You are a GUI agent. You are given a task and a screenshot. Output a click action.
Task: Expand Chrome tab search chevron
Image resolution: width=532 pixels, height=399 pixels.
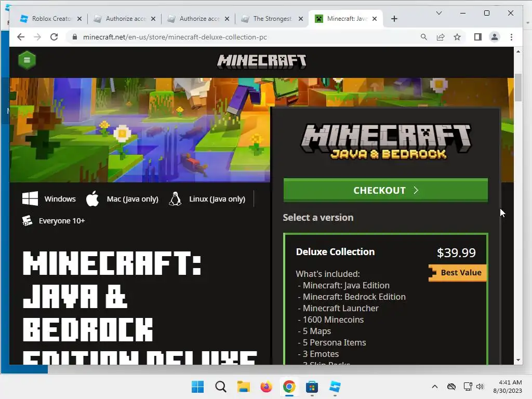[438, 13]
